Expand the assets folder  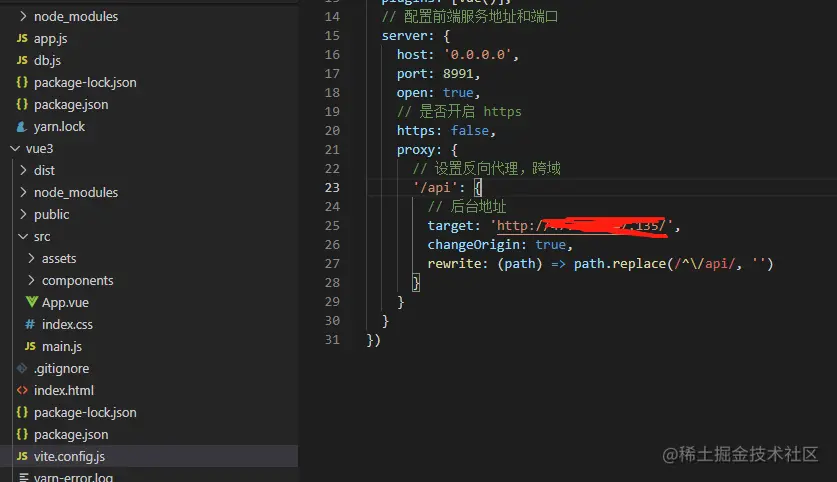[x=31, y=258]
